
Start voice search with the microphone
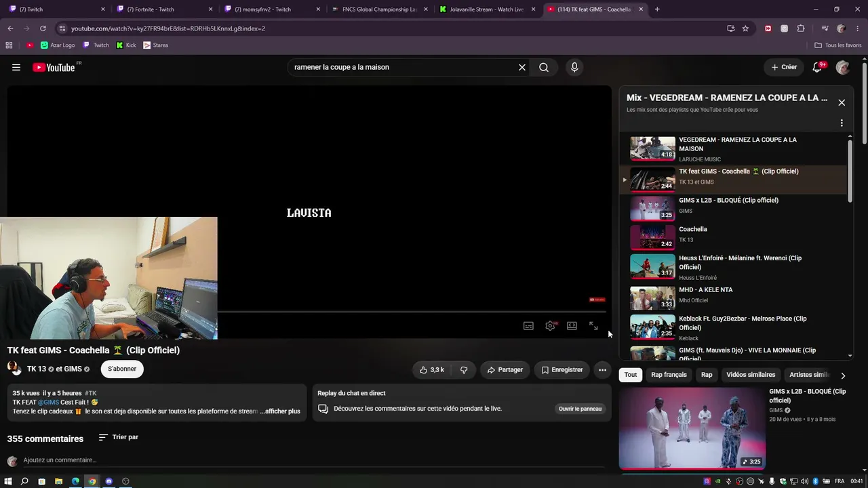[574, 67]
